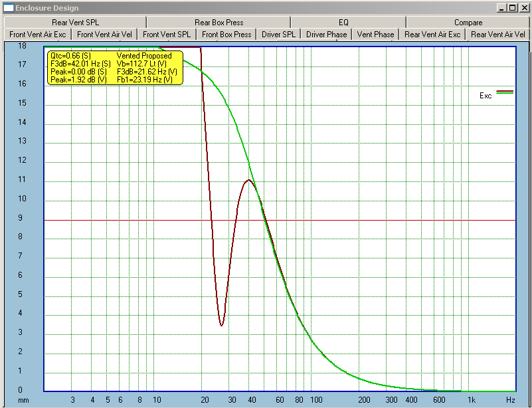The width and height of the screenshot is (532, 408).
Task: Open the Rear Vent Air Vel tab
Action: coord(497,34)
